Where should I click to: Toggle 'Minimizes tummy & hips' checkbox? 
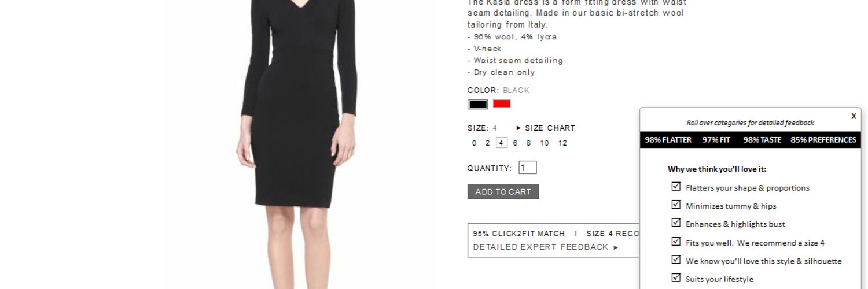pyautogui.click(x=676, y=205)
